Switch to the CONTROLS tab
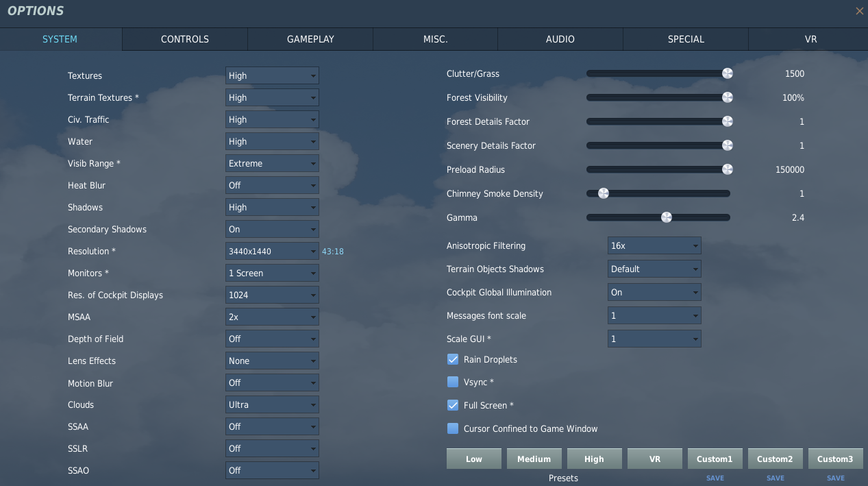868x486 pixels. point(185,39)
